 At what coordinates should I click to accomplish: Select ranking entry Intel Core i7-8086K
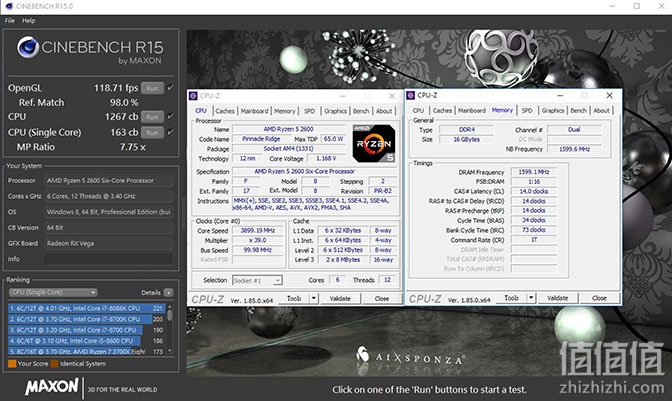coord(86,308)
